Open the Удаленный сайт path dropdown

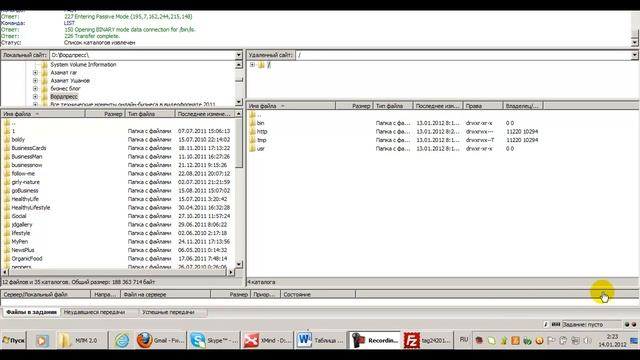pyautogui.click(x=634, y=55)
